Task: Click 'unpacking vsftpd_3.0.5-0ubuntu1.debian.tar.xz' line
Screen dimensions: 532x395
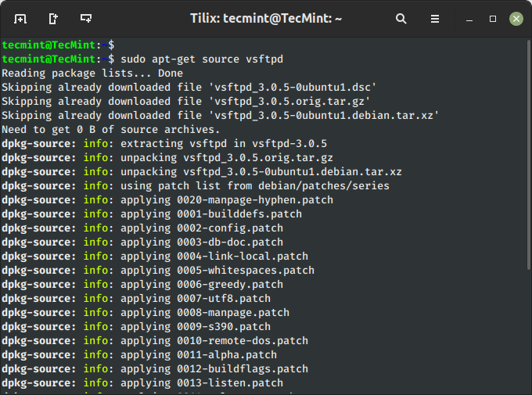Action: (202, 172)
